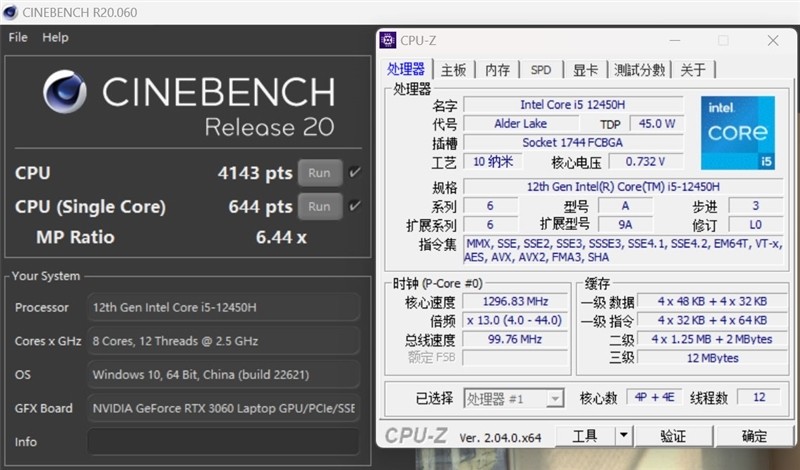Click the revision value L0

(x=756, y=225)
